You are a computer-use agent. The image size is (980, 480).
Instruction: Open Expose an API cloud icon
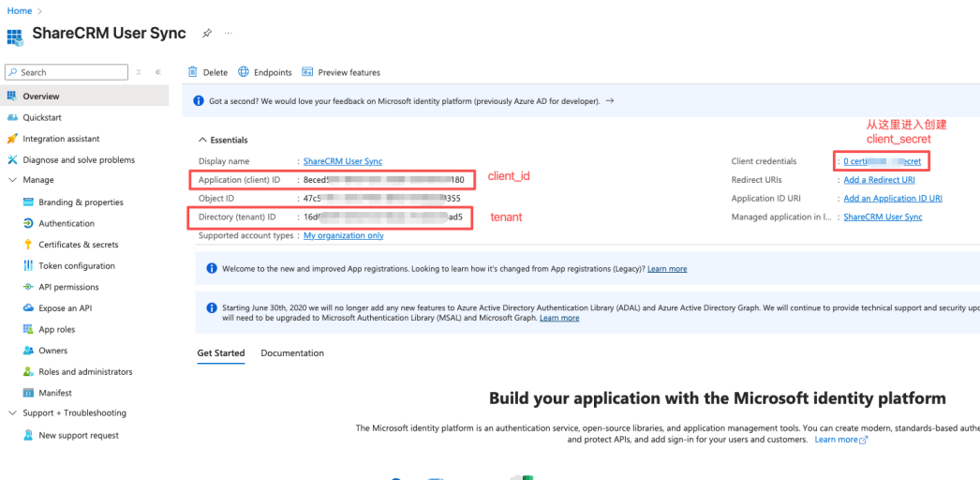point(28,308)
